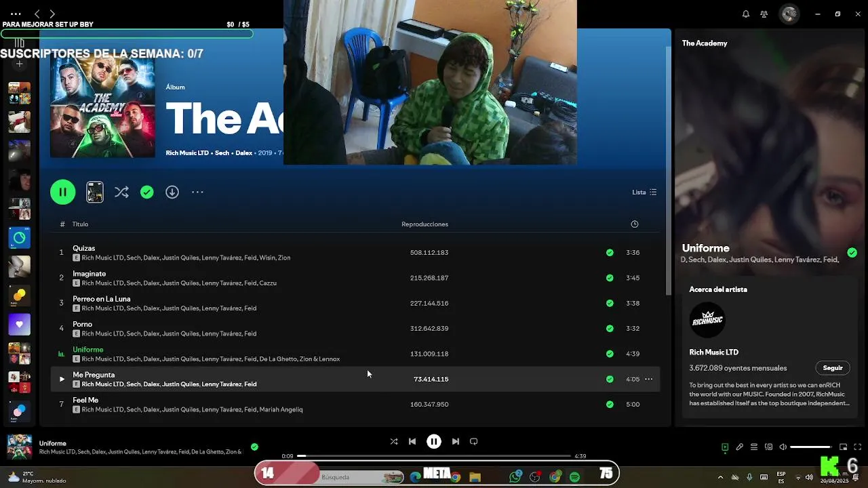The image size is (868, 488).
Task: Toggle saved checkmark in bottom player bar
Action: [x=254, y=447]
